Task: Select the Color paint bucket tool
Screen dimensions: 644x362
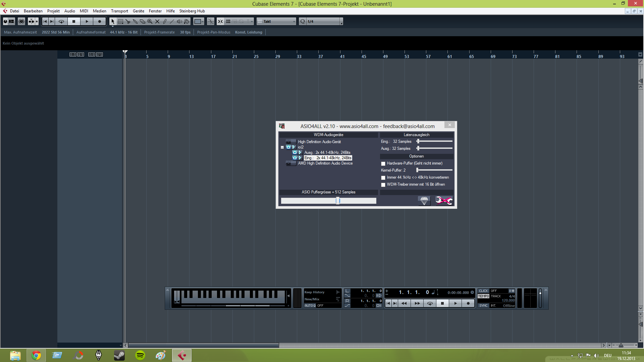Action: [x=187, y=21]
